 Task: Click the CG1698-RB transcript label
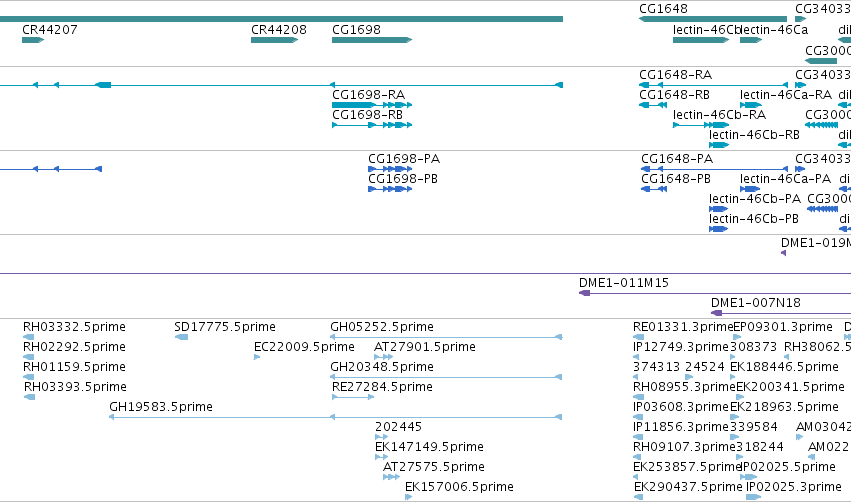pyautogui.click(x=367, y=115)
